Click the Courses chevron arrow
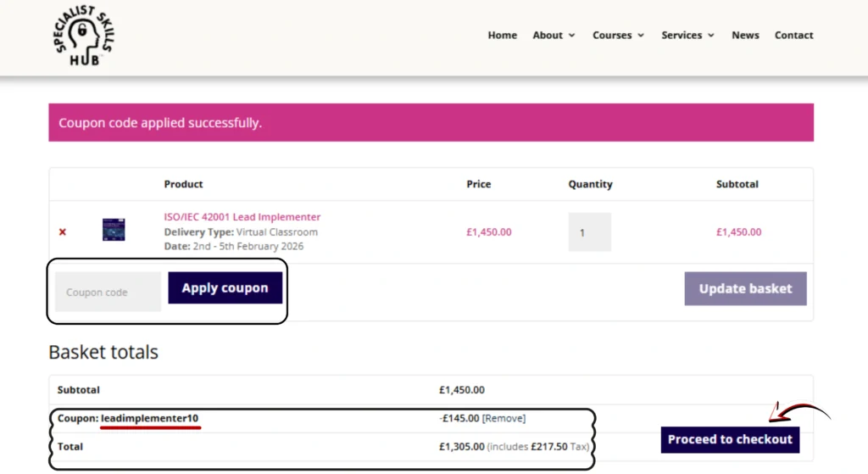 point(641,36)
